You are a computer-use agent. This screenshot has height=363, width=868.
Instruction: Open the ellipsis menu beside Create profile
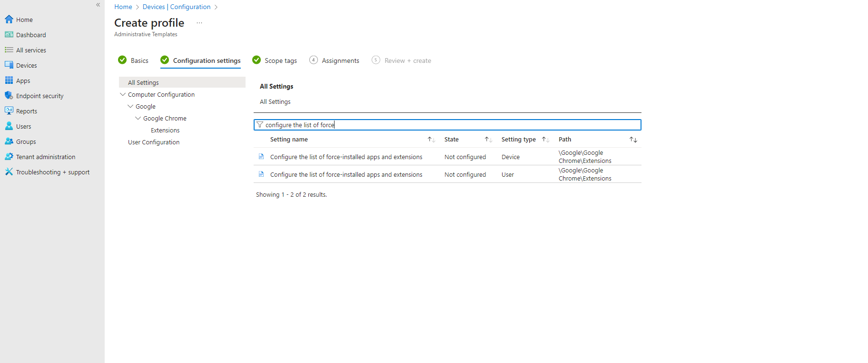pos(199,23)
